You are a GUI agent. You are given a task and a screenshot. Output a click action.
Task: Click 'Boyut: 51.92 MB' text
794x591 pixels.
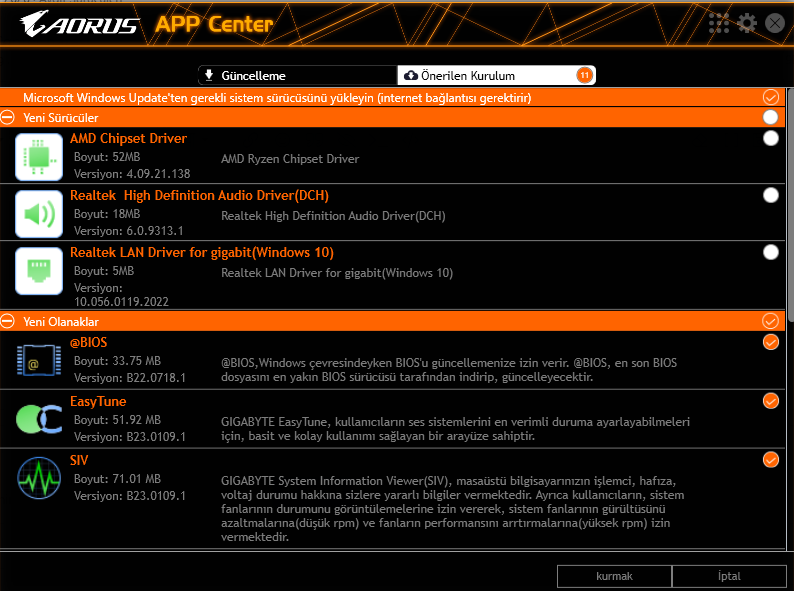tap(117, 420)
